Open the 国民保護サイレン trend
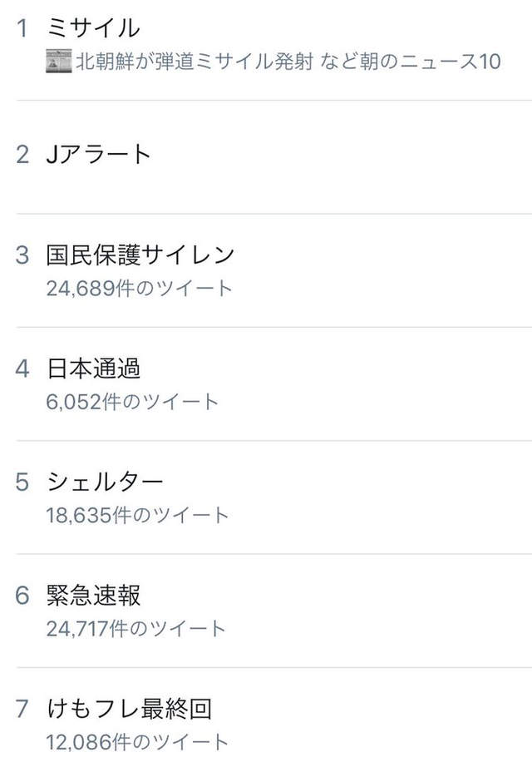532x767 pixels. tap(140, 255)
